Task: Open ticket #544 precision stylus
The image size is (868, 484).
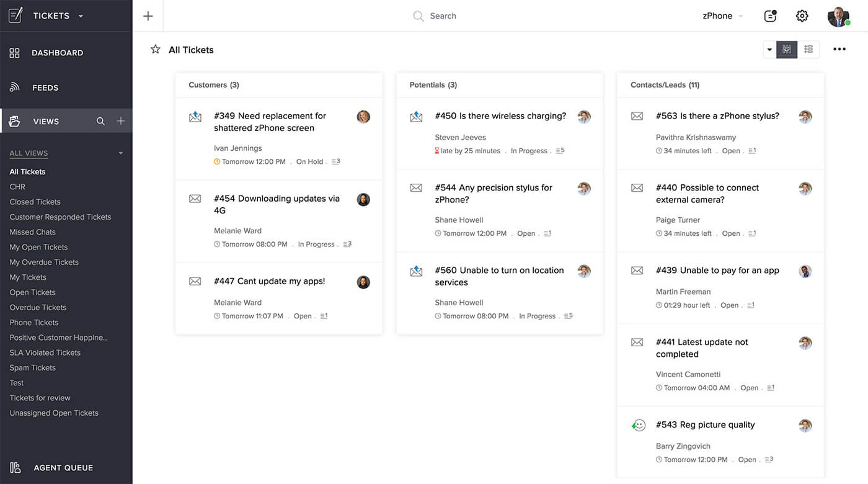Action: click(494, 194)
